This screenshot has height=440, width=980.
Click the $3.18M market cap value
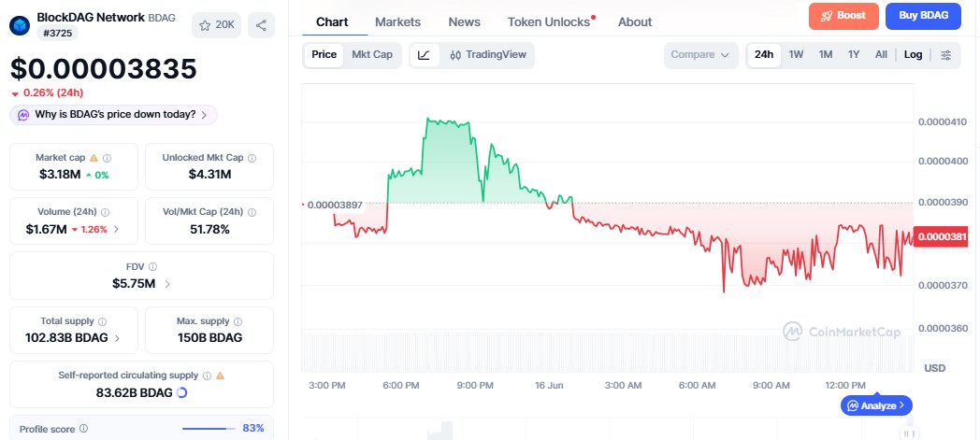pos(60,175)
